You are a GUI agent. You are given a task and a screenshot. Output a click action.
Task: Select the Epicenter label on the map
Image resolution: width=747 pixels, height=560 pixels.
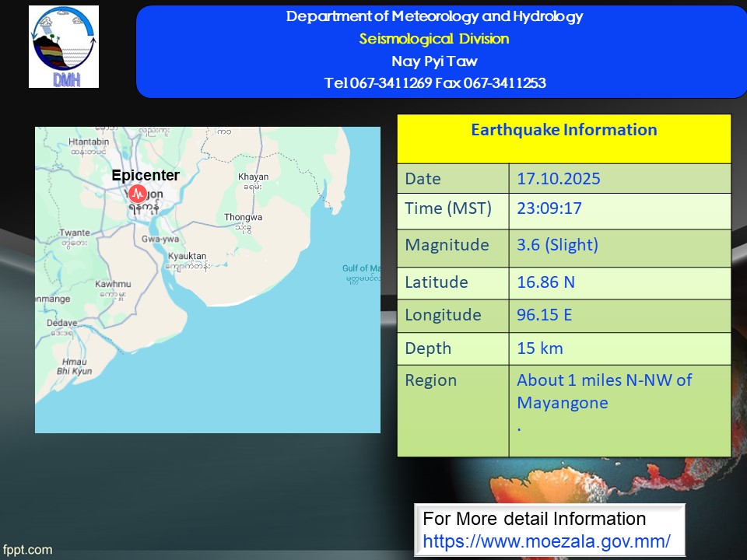click(145, 176)
